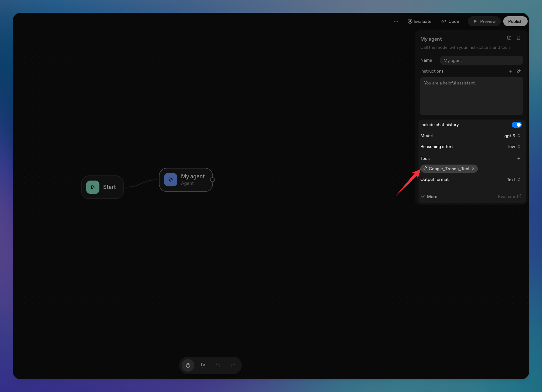
Task: Toggle Include chat history switch
Action: click(516, 125)
